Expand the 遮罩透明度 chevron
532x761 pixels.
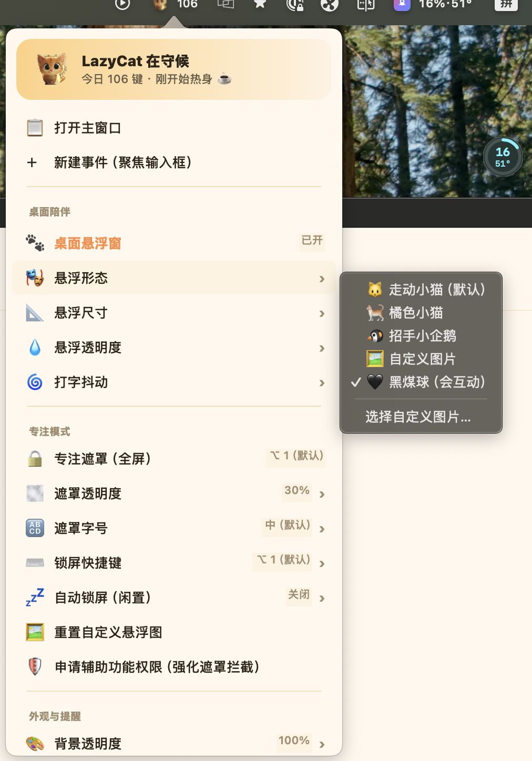pos(322,495)
